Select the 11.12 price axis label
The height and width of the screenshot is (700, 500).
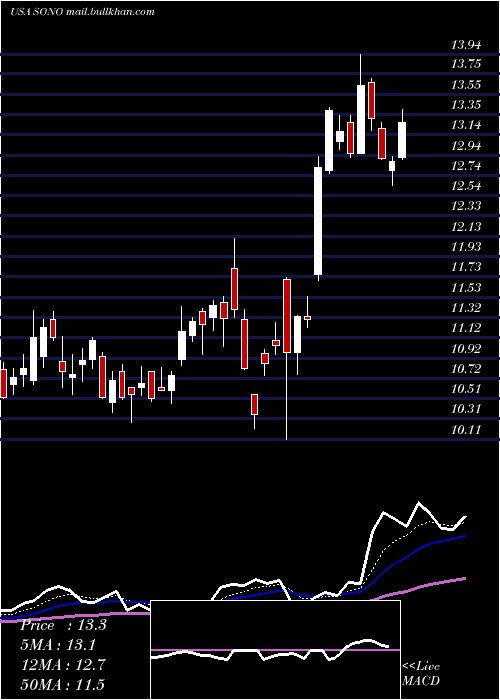click(x=466, y=328)
